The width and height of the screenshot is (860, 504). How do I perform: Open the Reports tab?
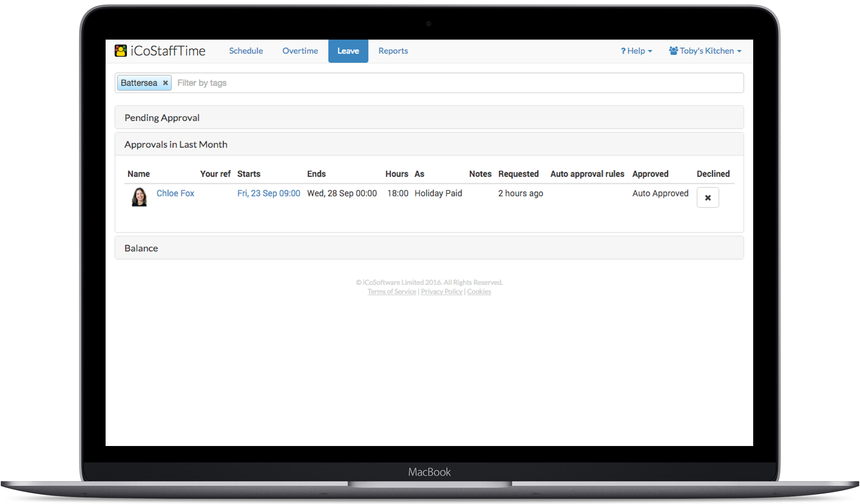tap(393, 51)
